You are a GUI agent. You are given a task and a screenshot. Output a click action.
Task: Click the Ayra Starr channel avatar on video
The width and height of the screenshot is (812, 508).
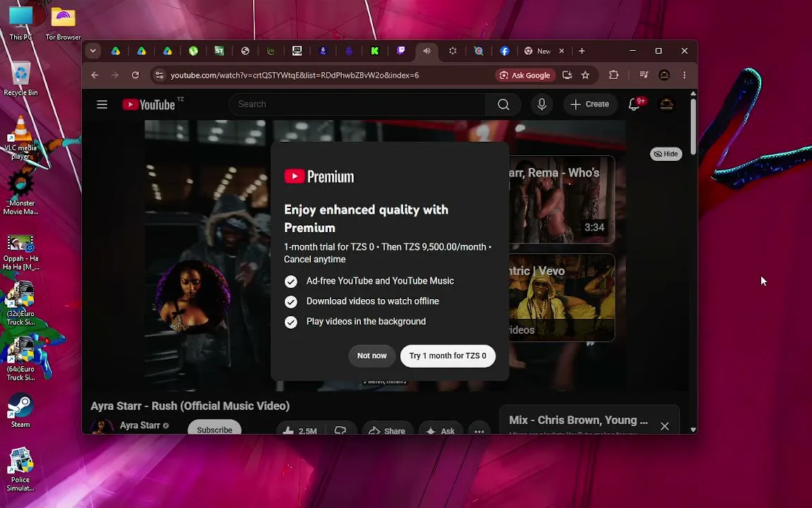click(192, 298)
